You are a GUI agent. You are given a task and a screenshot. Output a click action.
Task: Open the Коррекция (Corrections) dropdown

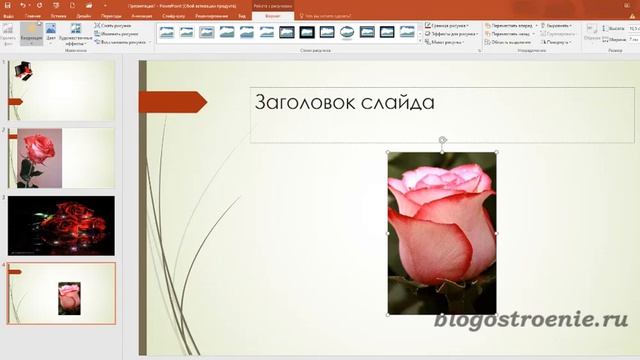pyautogui.click(x=31, y=34)
